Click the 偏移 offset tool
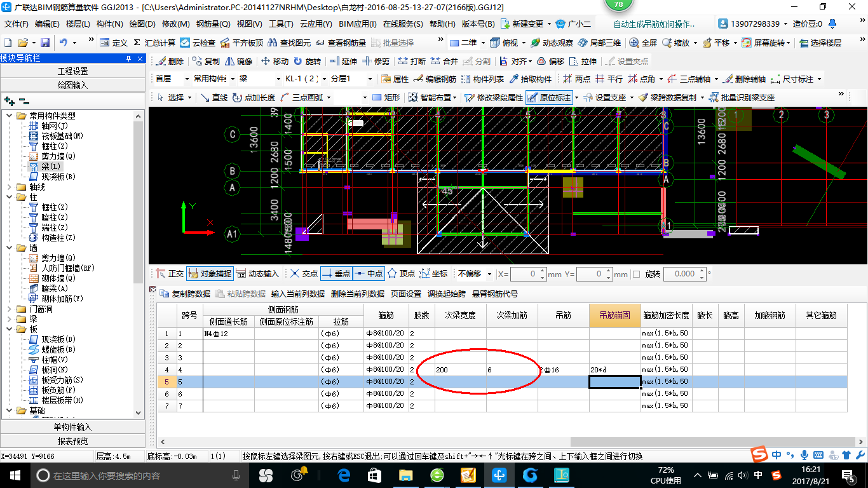868x488 pixels. point(550,62)
